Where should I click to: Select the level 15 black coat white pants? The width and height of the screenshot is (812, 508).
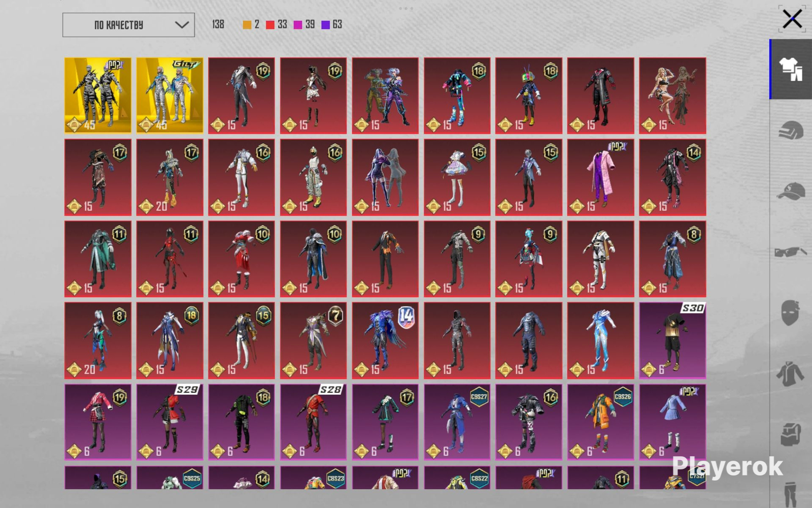(242, 340)
